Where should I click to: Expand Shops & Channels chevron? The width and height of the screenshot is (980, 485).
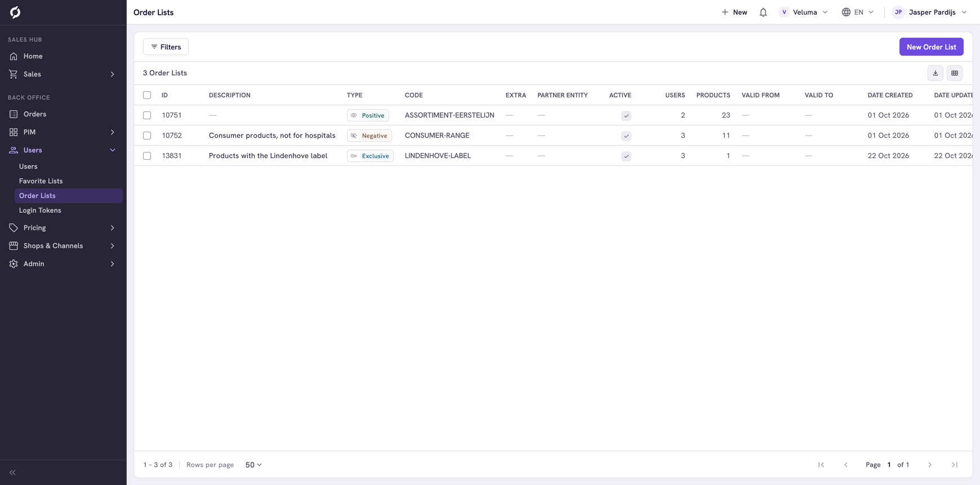click(113, 246)
